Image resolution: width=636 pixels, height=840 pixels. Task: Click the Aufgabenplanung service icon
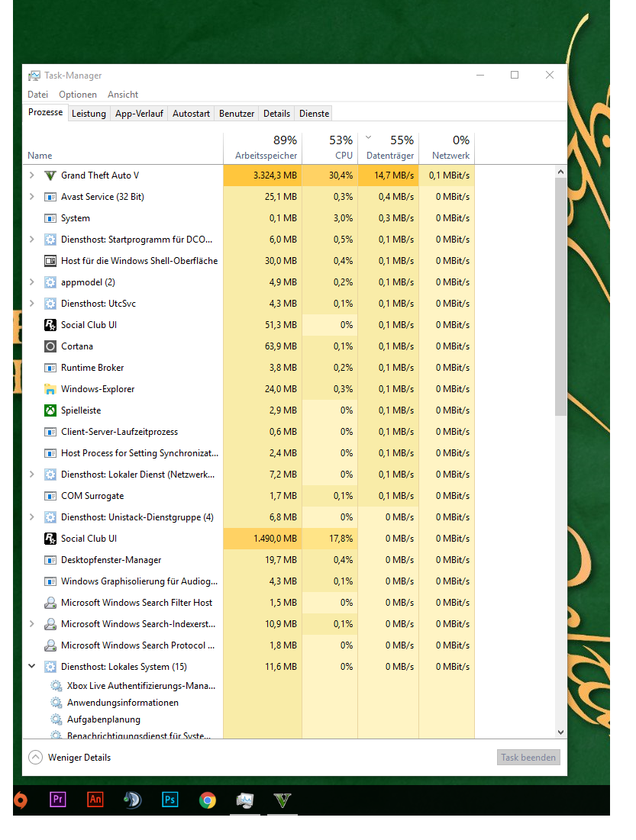coord(56,719)
